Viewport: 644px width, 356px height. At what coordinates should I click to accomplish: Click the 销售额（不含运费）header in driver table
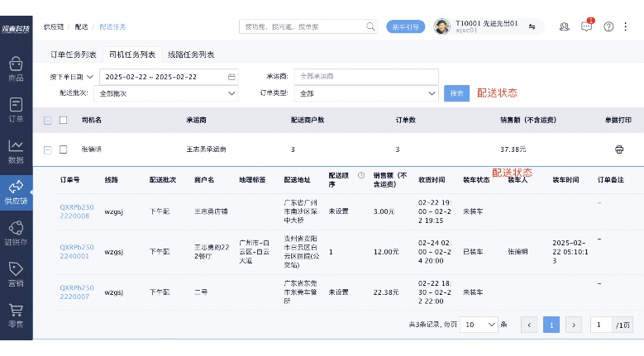click(x=527, y=120)
